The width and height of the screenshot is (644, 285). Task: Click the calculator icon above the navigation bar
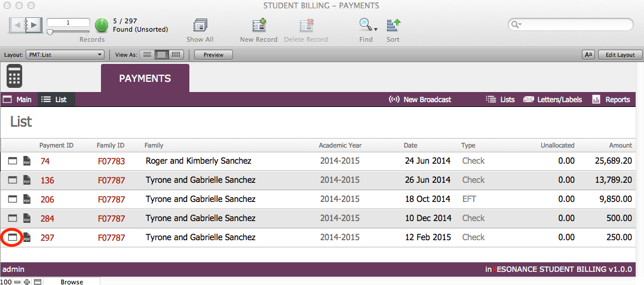pyautogui.click(x=14, y=76)
